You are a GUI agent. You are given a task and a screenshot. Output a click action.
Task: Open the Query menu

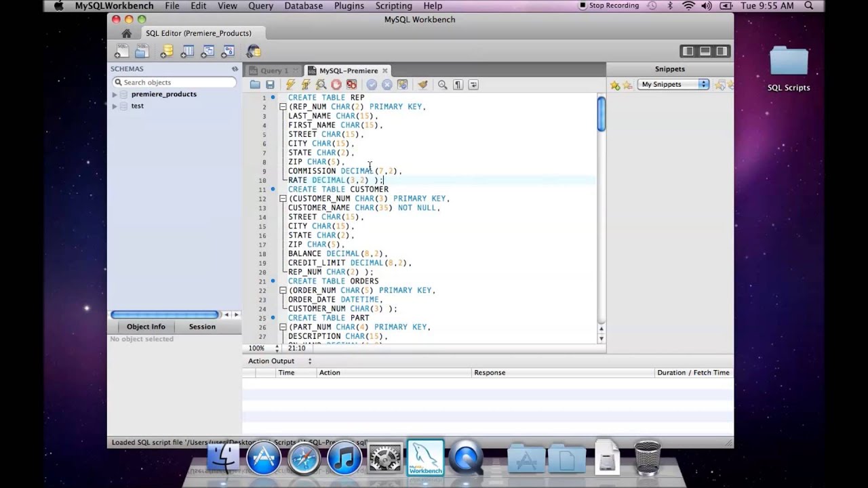260,6
